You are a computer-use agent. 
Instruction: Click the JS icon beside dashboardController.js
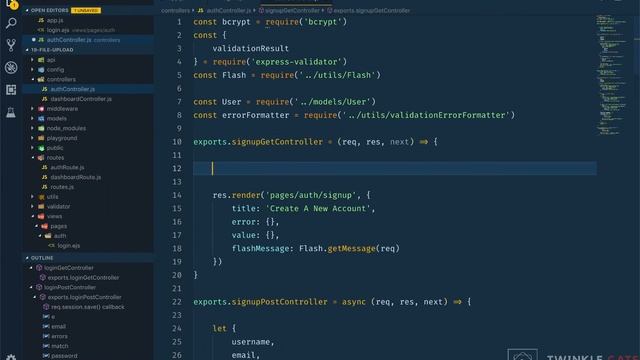pyautogui.click(x=44, y=99)
